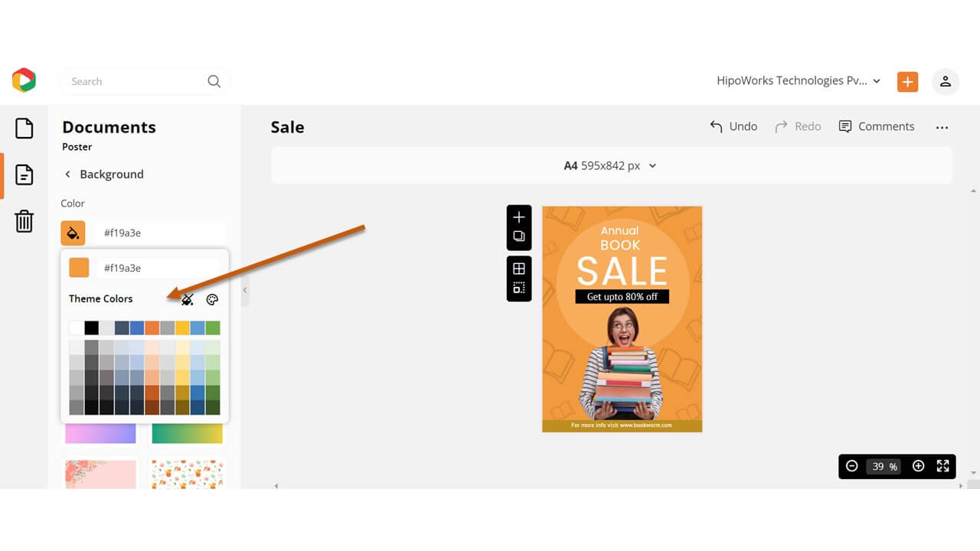The width and height of the screenshot is (980, 551).
Task: Click the add new page plus icon
Action: [518, 217]
